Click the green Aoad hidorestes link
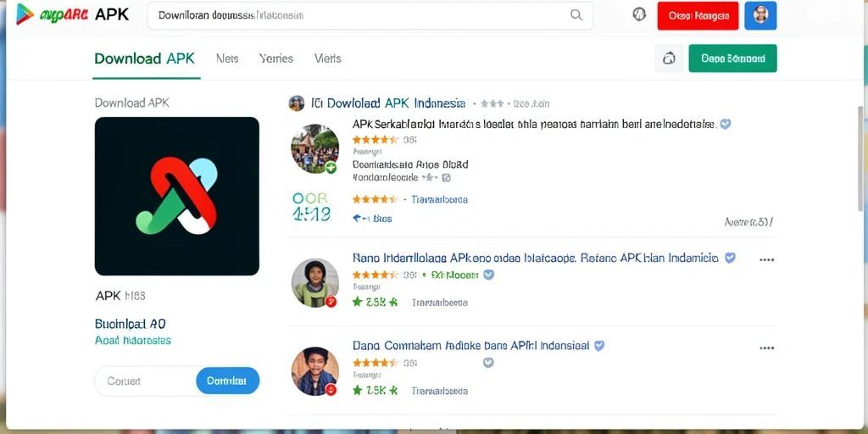This screenshot has height=434, width=868. click(x=133, y=341)
